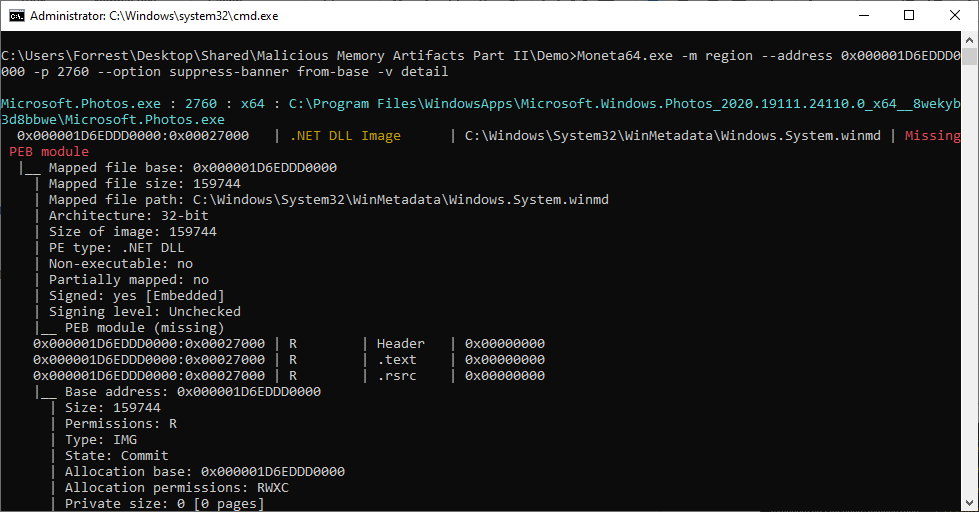Click the scrollbar up arrow
979x512 pixels.
point(969,39)
